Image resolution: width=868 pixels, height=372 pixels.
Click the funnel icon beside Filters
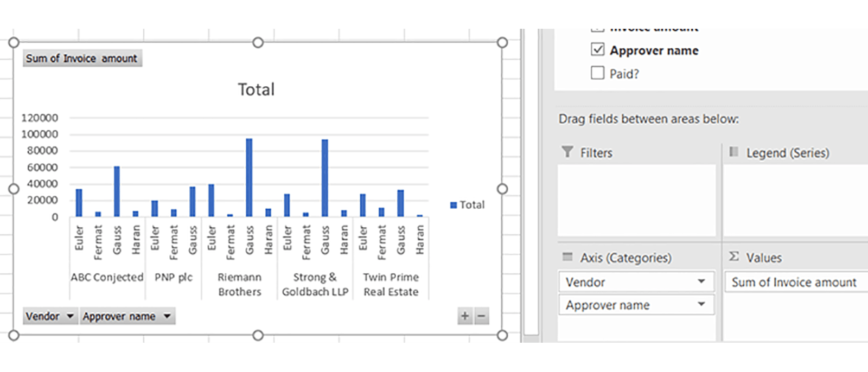567,152
